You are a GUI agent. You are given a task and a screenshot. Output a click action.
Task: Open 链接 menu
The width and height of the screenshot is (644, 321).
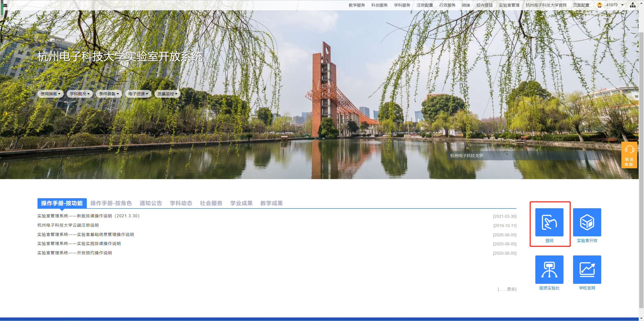coord(466,5)
